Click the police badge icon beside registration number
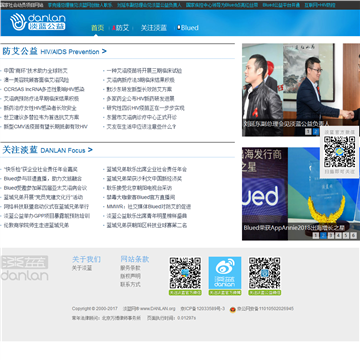The image size is (360, 360). click(233, 309)
